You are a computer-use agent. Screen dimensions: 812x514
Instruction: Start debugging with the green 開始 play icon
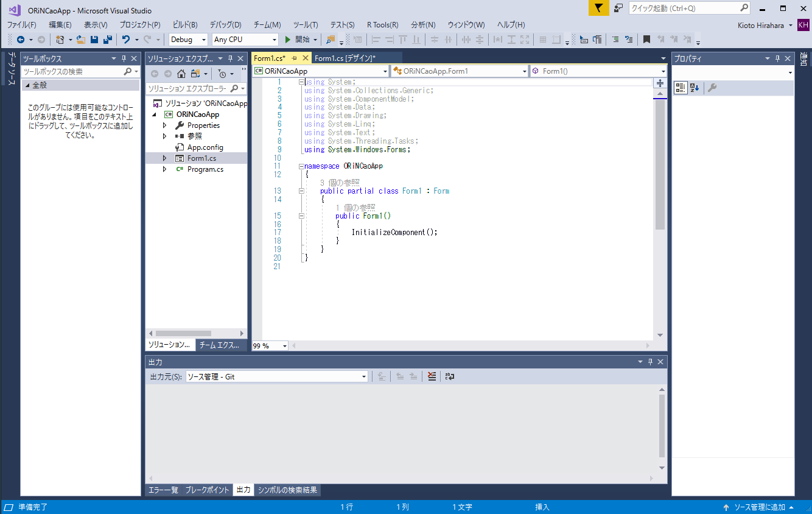(x=287, y=39)
